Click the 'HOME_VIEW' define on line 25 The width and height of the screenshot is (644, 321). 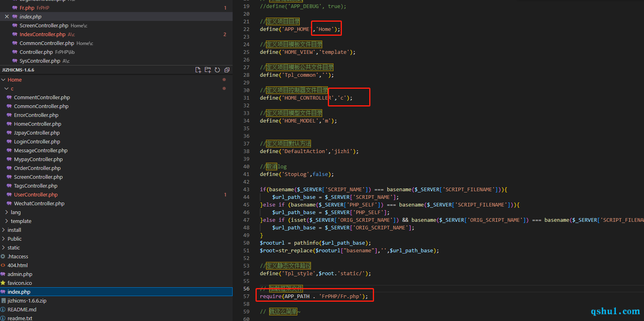click(x=308, y=52)
